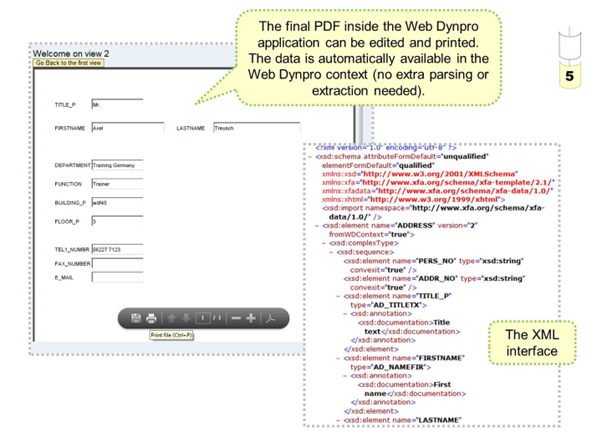Zoom out using the minus icon
The width and height of the screenshot is (602, 432).
tap(236, 318)
